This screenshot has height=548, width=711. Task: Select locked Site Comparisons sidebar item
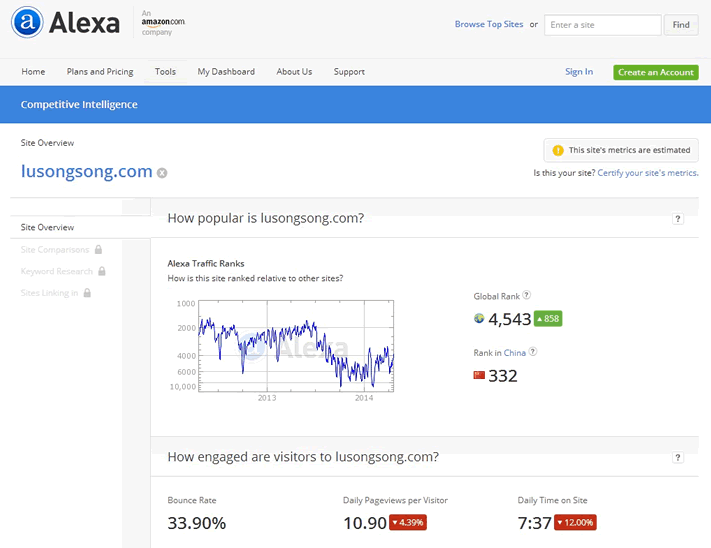[x=55, y=249]
